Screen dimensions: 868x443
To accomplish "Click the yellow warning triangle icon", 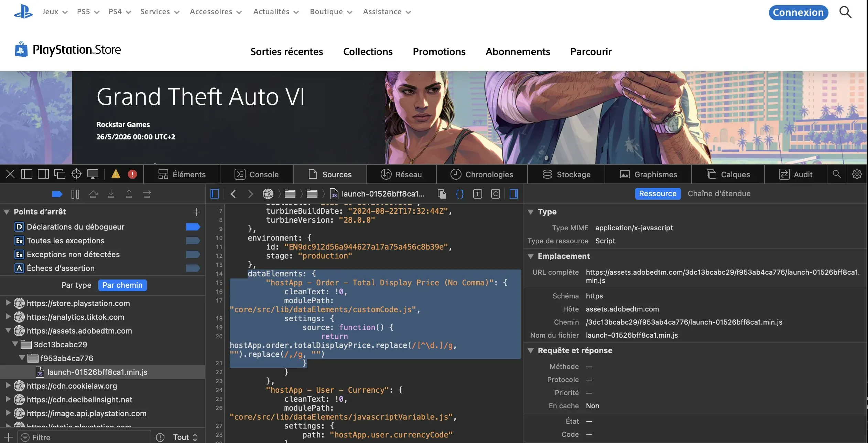I will click(116, 174).
